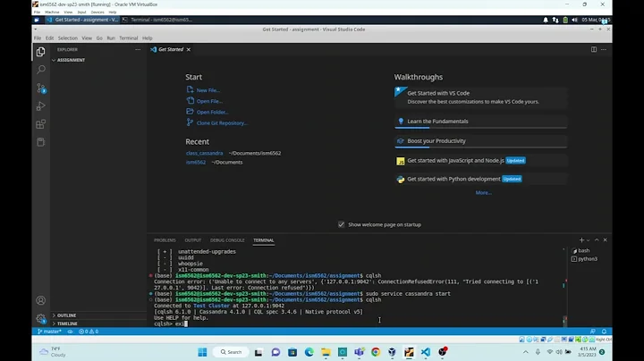Click Clone Git Repository link

click(x=222, y=123)
